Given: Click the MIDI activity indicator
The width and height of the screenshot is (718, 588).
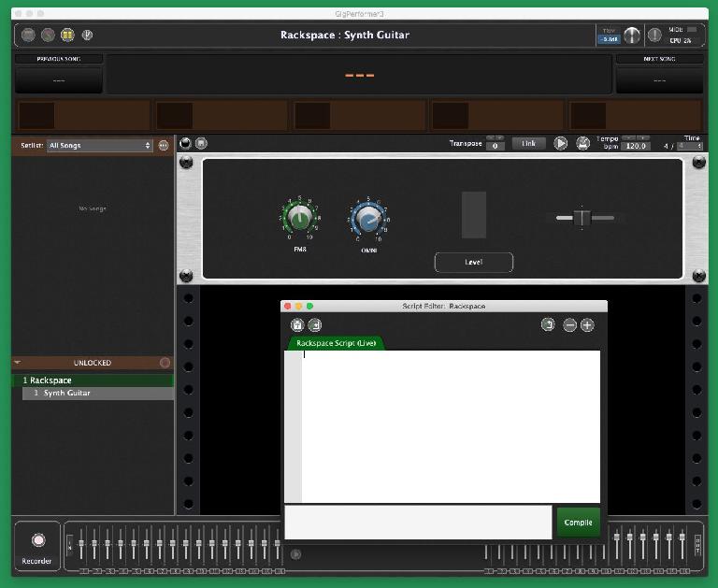Looking at the screenshot, I should pyautogui.click(x=692, y=29).
